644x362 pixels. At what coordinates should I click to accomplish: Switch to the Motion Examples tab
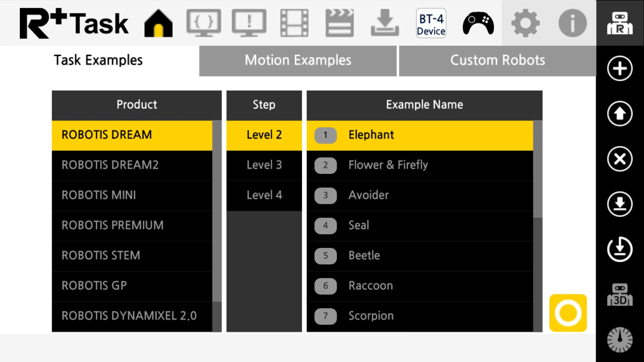298,60
